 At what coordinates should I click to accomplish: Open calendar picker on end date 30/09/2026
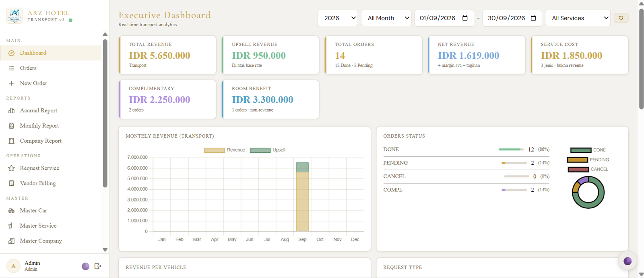coord(533,18)
